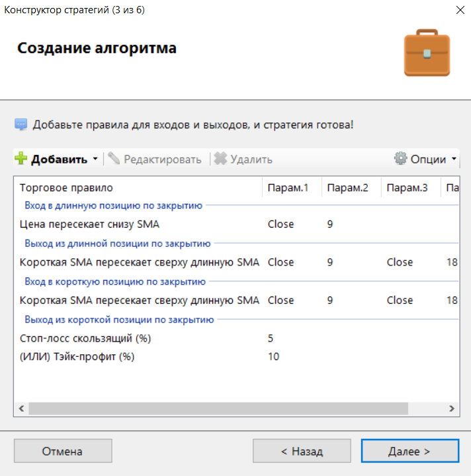Click the Торговое правило column header
This screenshot has width=471, height=476.
coord(138,188)
